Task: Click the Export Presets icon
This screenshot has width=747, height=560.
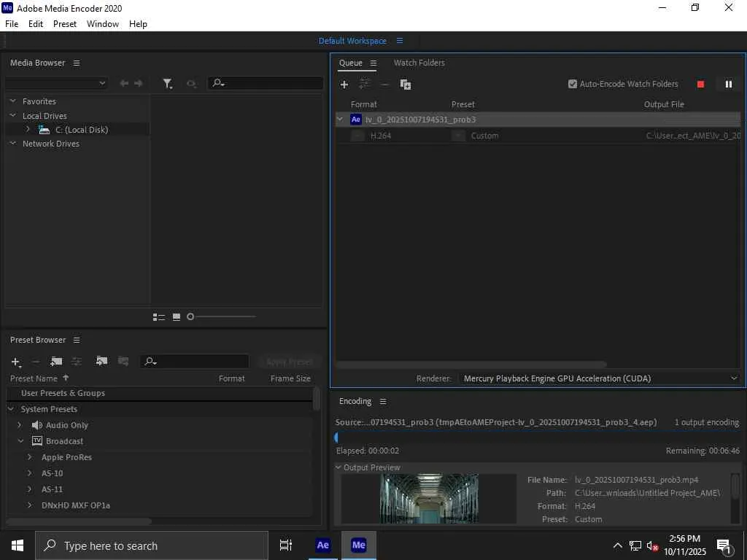Action: [x=123, y=361]
